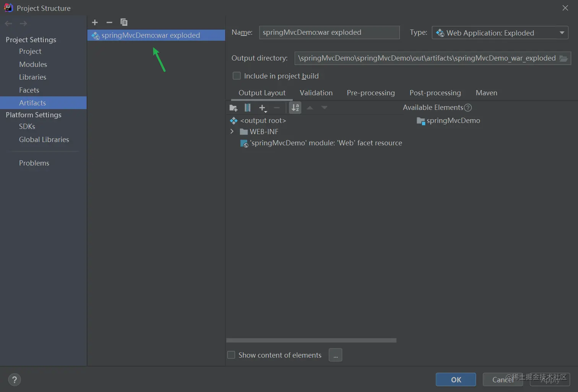This screenshot has width=578, height=392.
Task: Enable Include in project build
Action: [x=237, y=76]
